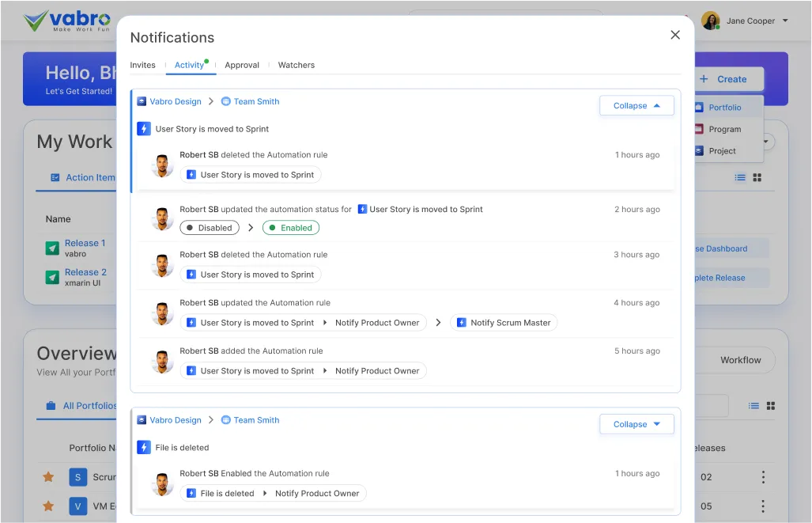Click Robert SB's profile picture
812x523 pixels.
coord(162,166)
